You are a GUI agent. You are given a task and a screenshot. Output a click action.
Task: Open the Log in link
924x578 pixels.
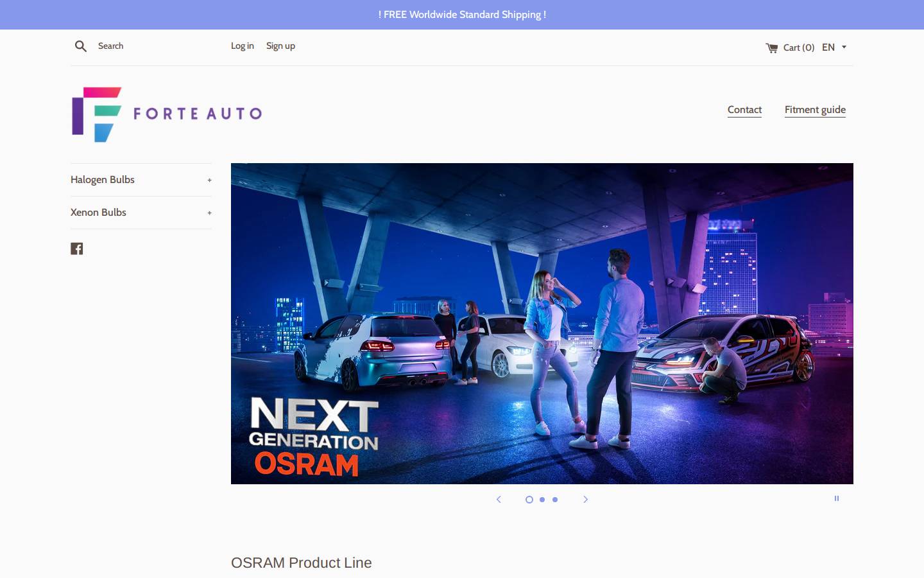click(243, 46)
